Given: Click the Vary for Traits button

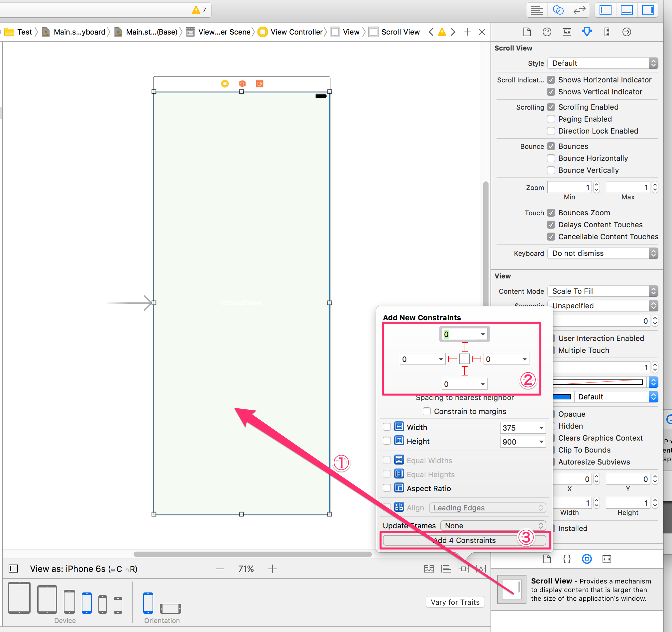Looking at the screenshot, I should pos(455,602).
